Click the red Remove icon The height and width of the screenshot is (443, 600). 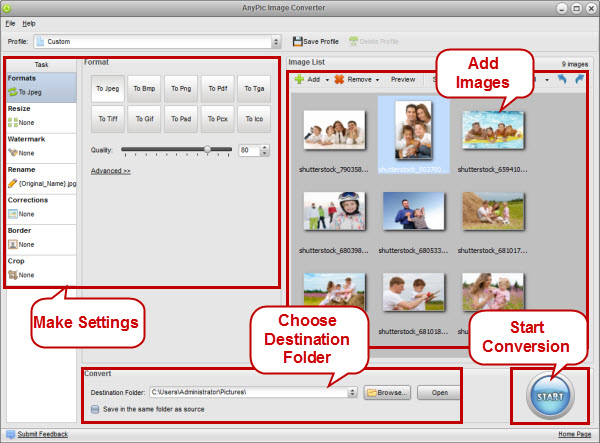(x=339, y=79)
